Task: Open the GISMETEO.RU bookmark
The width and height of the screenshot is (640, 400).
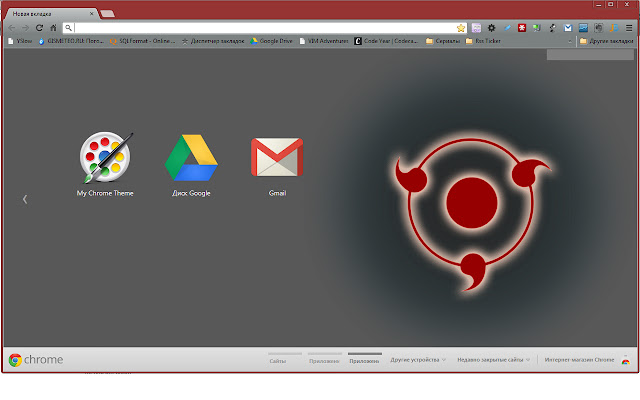Action: click(x=71, y=41)
